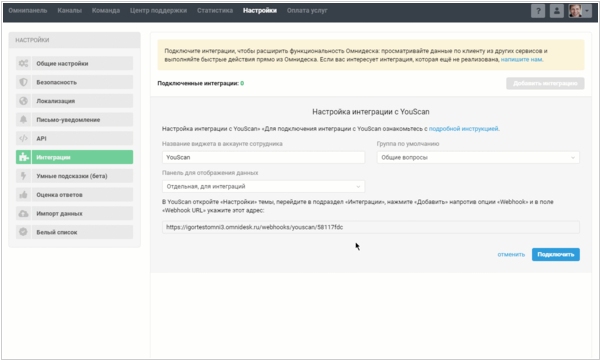Click the globe icon for Локализация
Screen dimensions: 600x360
(24, 101)
